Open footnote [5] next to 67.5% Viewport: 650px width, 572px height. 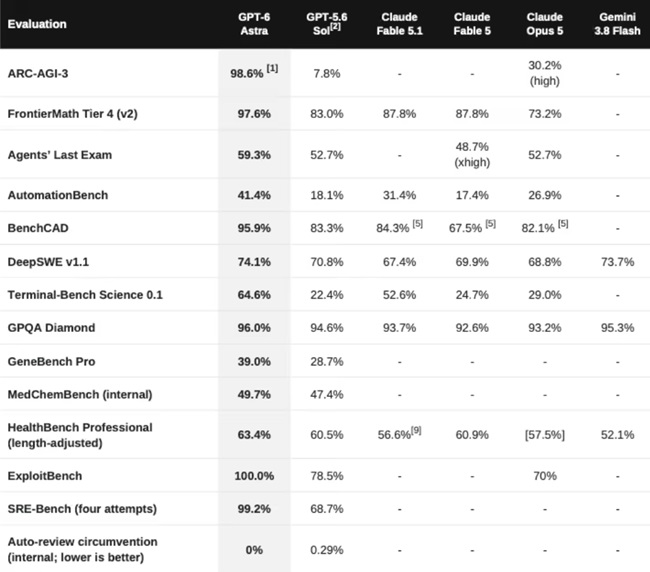pyautogui.click(x=490, y=224)
